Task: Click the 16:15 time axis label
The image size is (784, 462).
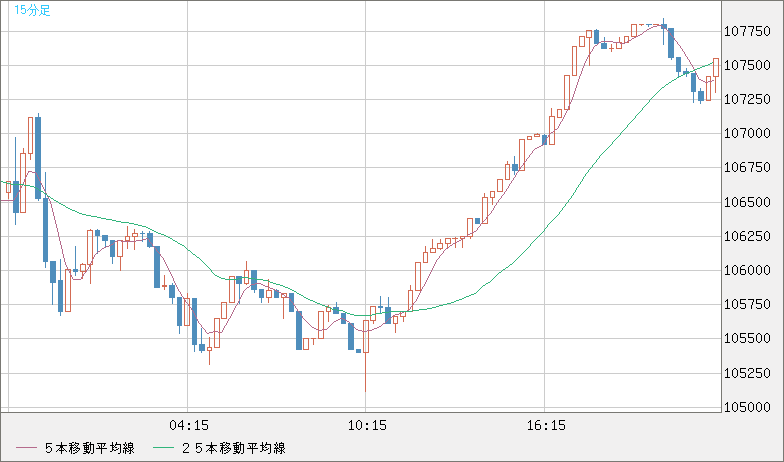Action: click(546, 426)
